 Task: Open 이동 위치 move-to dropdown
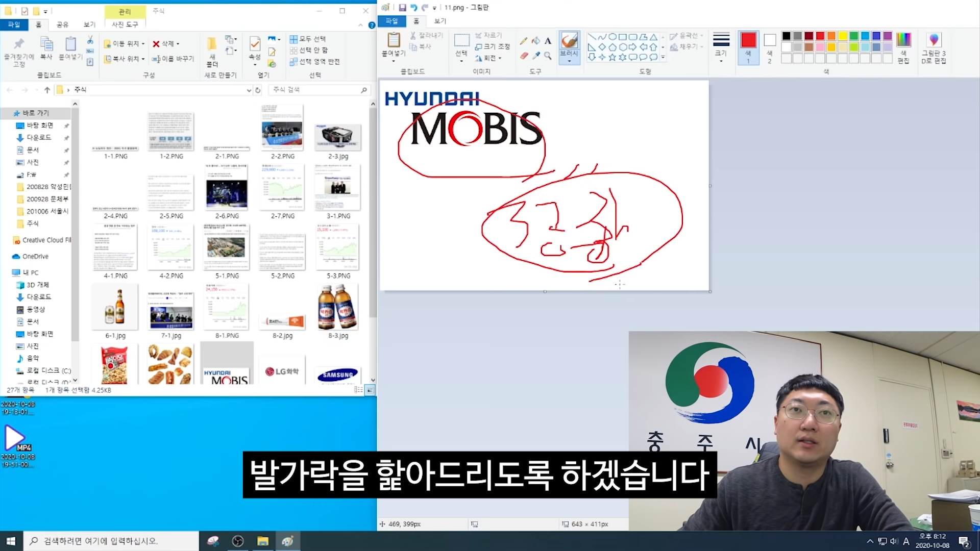[125, 44]
